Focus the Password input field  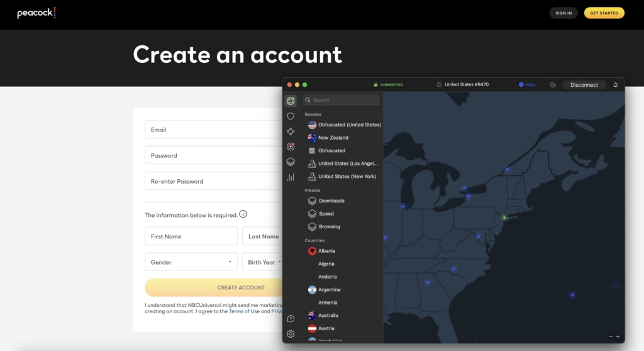[214, 155]
